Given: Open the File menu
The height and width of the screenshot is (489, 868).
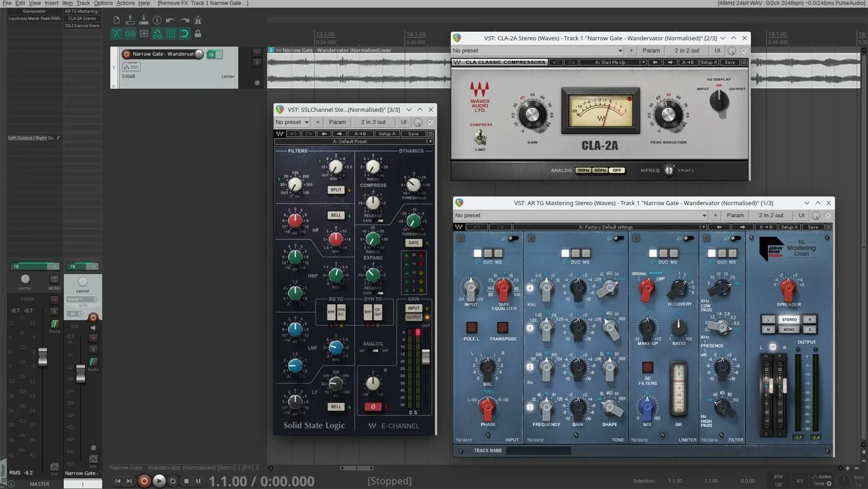Looking at the screenshot, I should click(7, 3).
